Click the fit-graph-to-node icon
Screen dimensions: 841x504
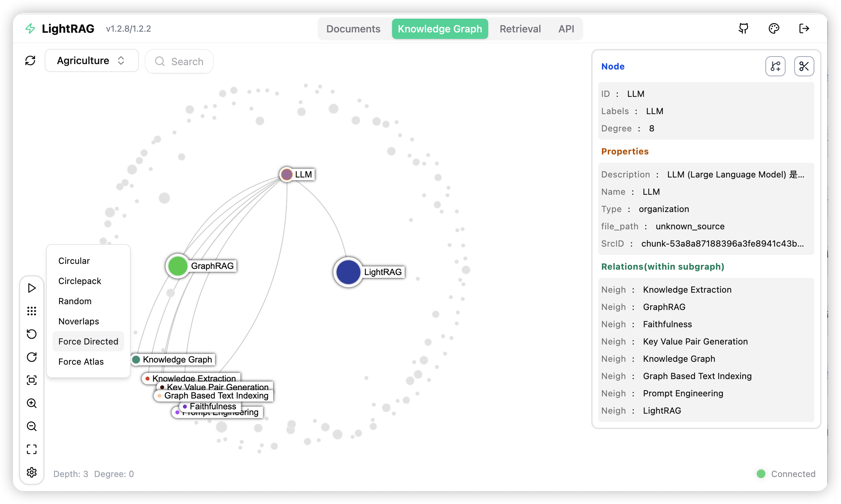[32, 380]
